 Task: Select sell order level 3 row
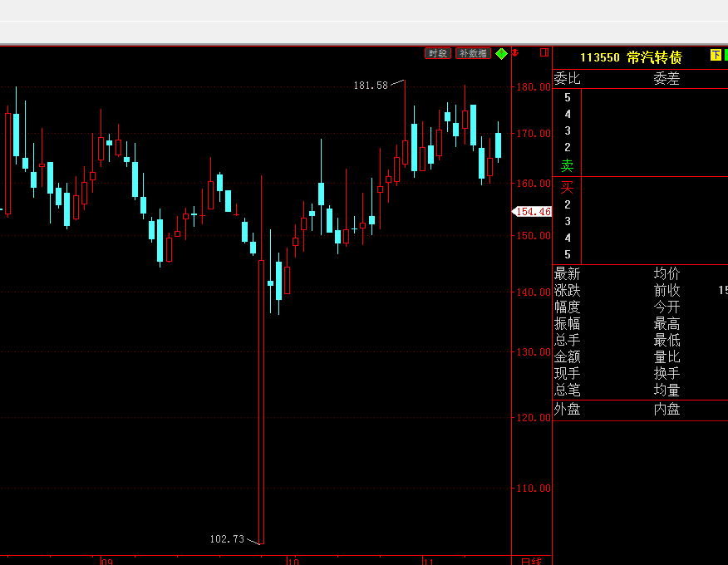point(641,131)
